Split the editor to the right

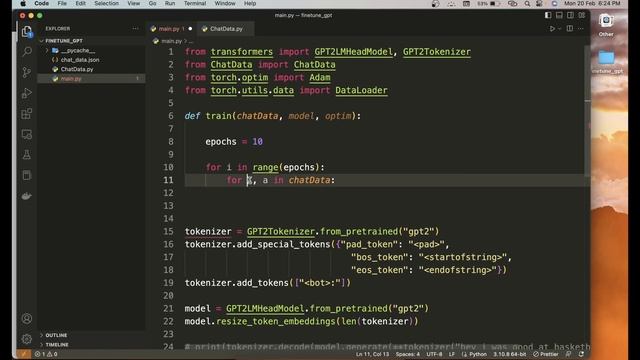pos(570,29)
